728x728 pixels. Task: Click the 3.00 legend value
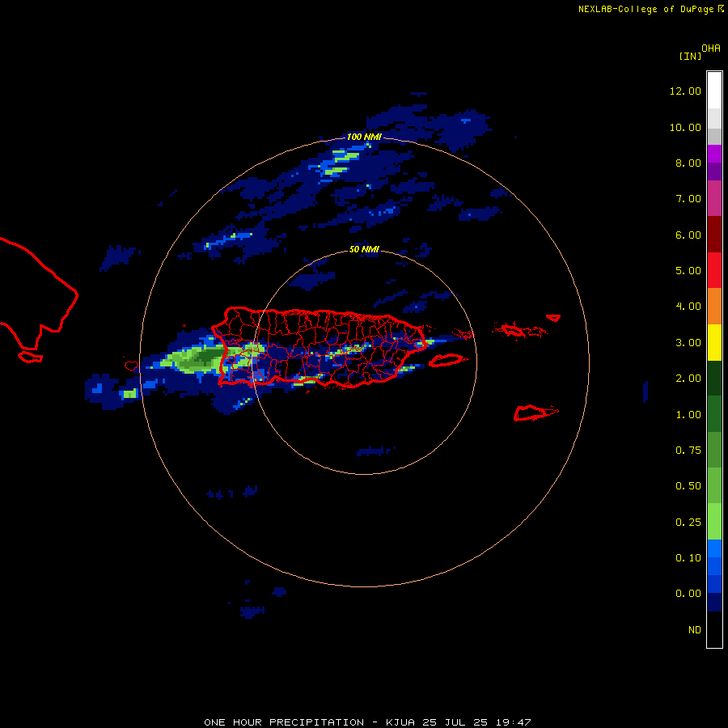(x=688, y=343)
